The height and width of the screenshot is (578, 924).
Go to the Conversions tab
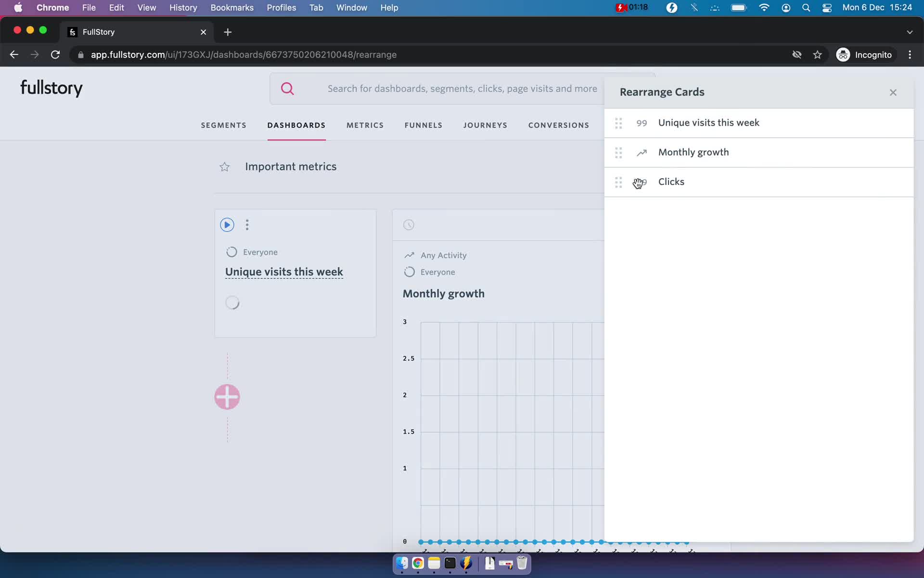(x=558, y=125)
